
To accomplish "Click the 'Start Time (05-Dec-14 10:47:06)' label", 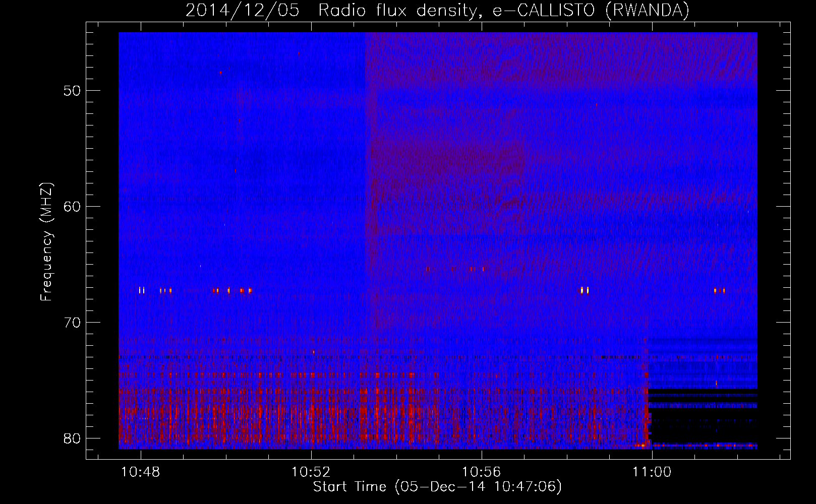I will 437,487.
